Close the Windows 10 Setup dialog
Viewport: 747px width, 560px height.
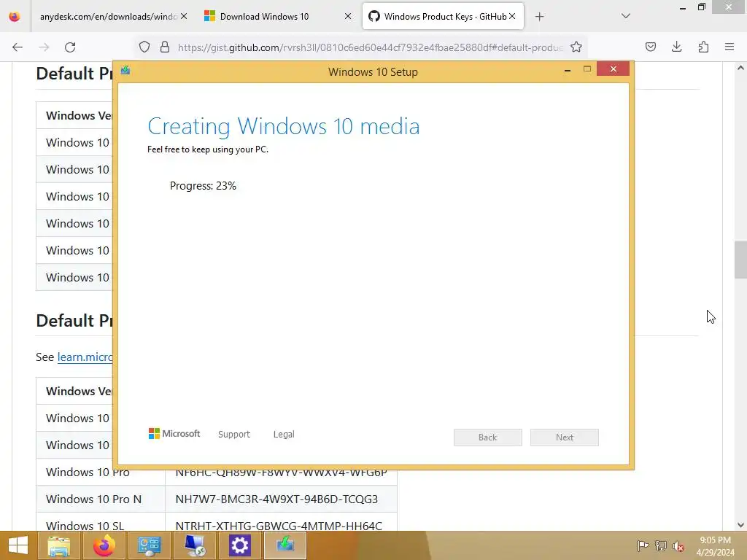tap(613, 69)
